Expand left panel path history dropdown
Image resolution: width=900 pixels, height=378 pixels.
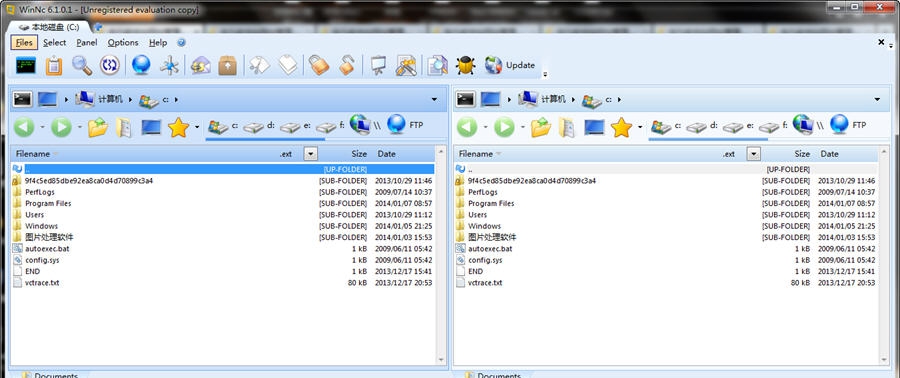tap(435, 100)
